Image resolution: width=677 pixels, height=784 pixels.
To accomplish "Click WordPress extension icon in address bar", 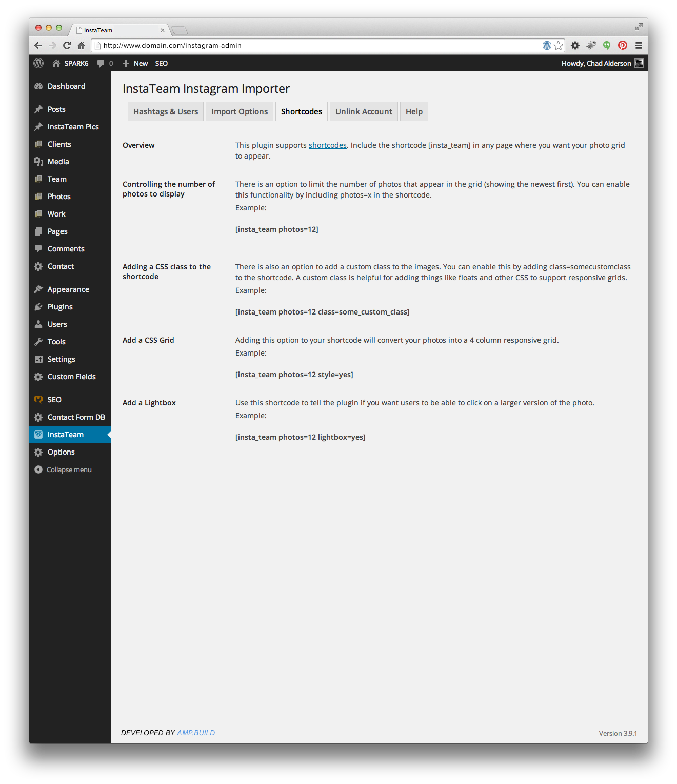I will coord(547,45).
